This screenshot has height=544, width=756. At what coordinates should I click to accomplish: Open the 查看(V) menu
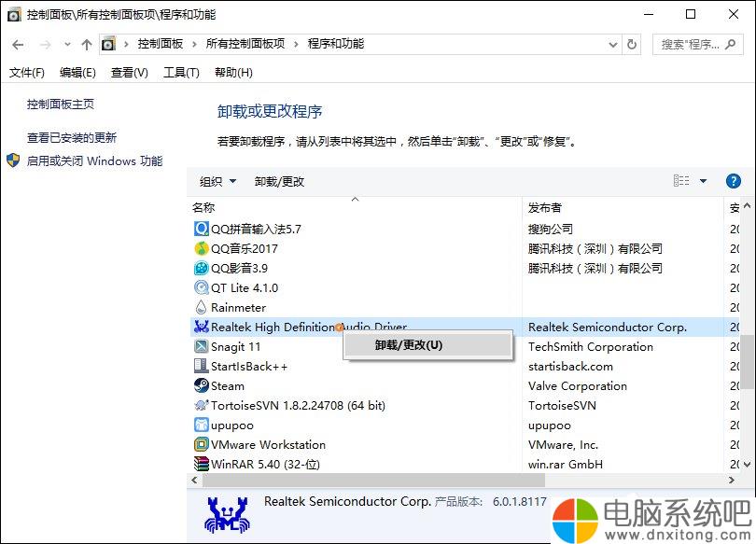tap(129, 72)
